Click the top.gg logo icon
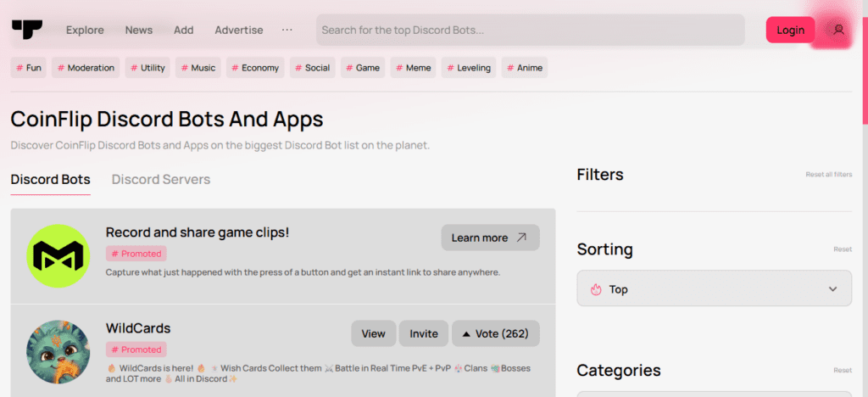 tap(27, 30)
